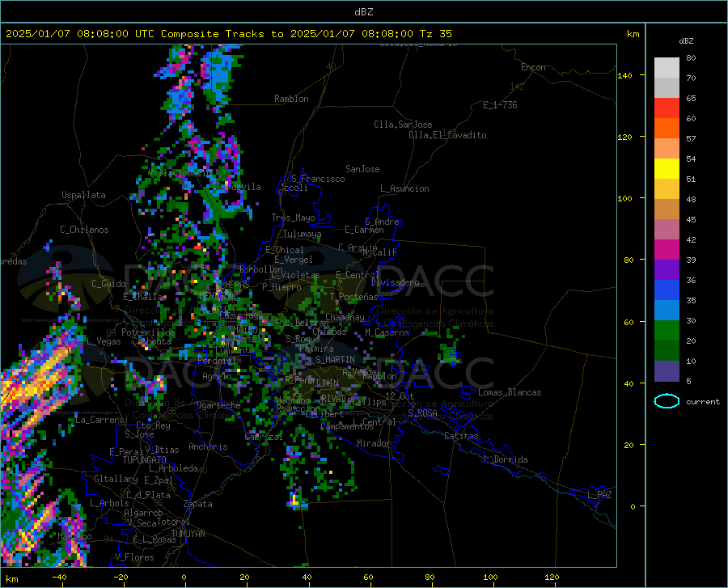The image size is (728, 588).
Task: Click the Uspallata town label
Action: tap(83, 195)
